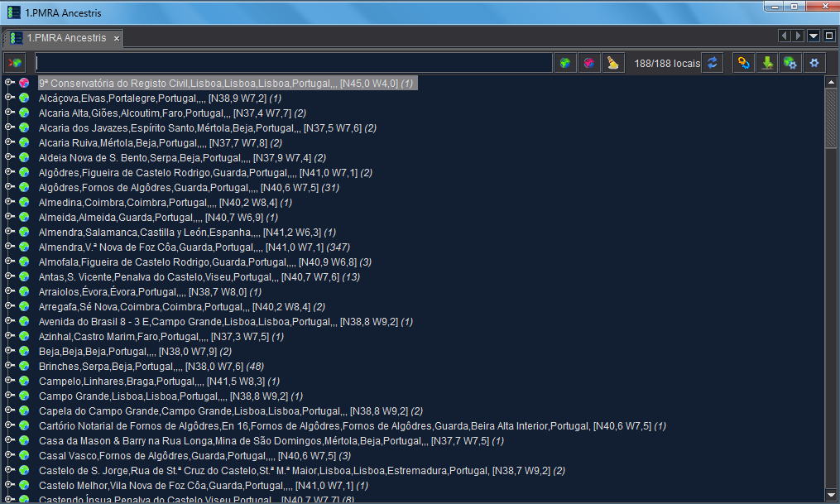
Task: Open settings with the blue gear icon
Action: coord(814,63)
